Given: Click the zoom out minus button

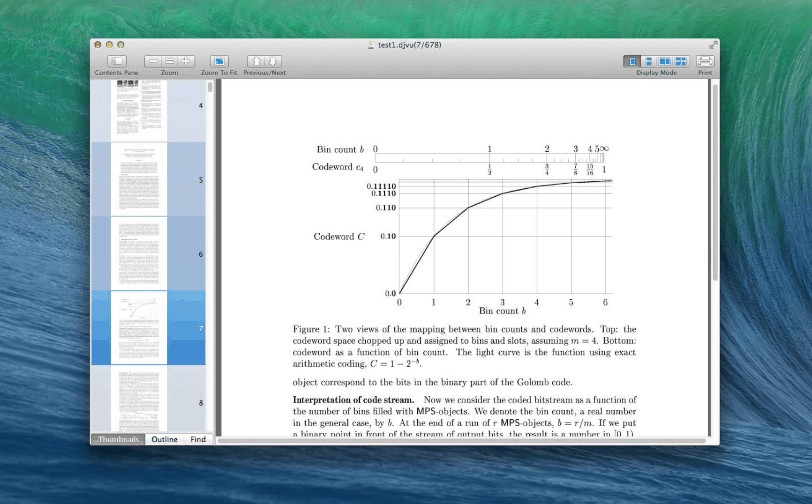Looking at the screenshot, I should point(153,61).
